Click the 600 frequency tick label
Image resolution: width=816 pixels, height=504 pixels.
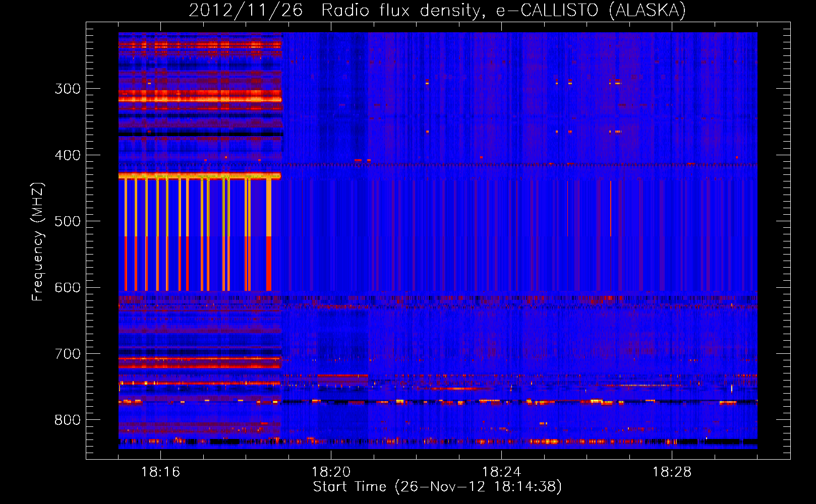tap(68, 288)
